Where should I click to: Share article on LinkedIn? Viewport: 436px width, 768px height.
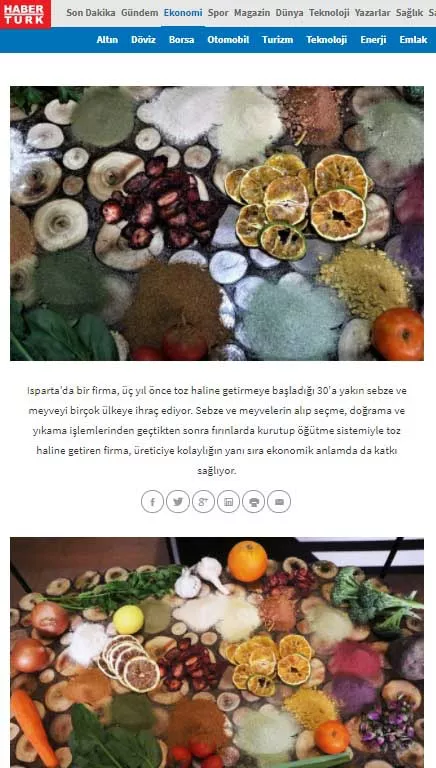(x=229, y=502)
